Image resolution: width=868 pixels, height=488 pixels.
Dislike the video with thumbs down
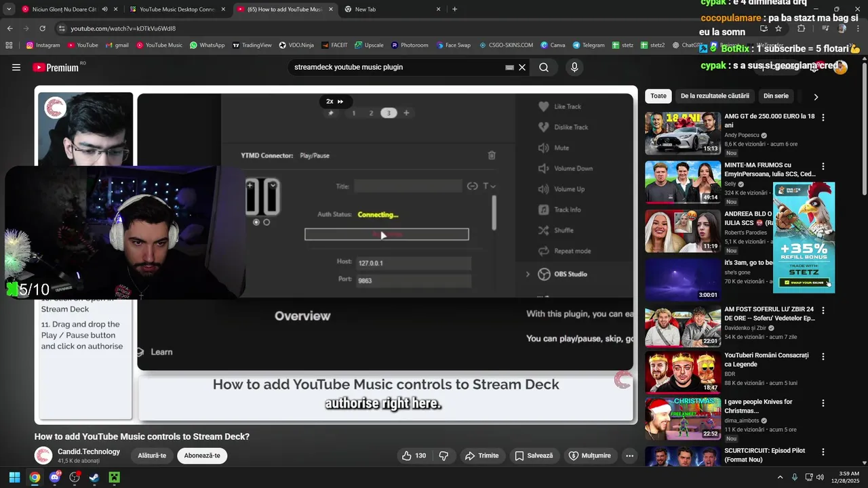tap(443, 455)
